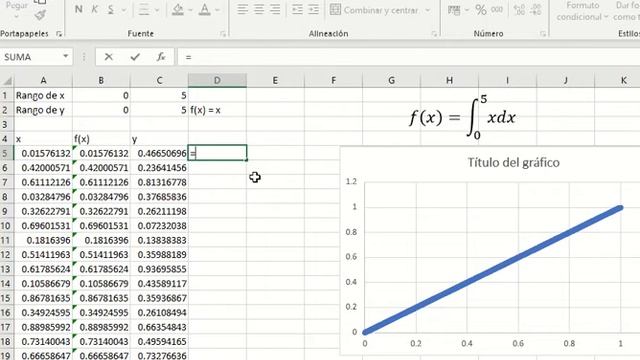Select the blue line series in chart
The height and width of the screenshot is (360, 640).
point(493,270)
